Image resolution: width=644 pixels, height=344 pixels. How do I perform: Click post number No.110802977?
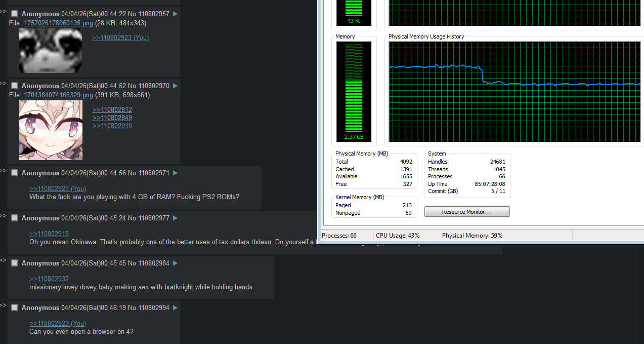(x=149, y=218)
